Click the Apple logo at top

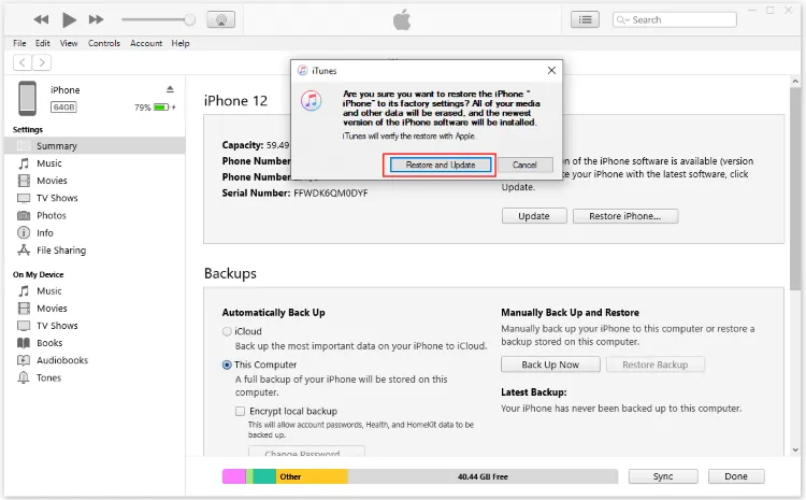pyautogui.click(x=402, y=20)
